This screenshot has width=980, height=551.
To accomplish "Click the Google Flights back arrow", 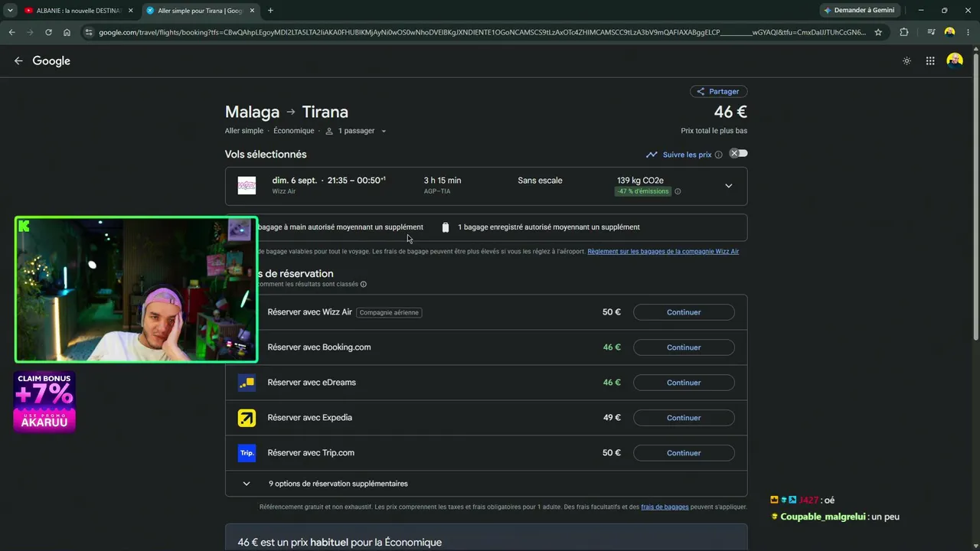I will [x=18, y=61].
